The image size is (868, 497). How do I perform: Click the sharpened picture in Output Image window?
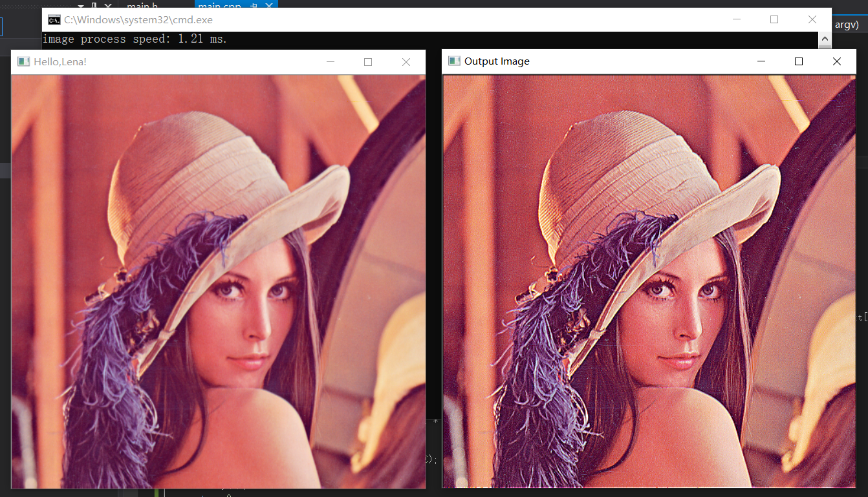(649, 281)
